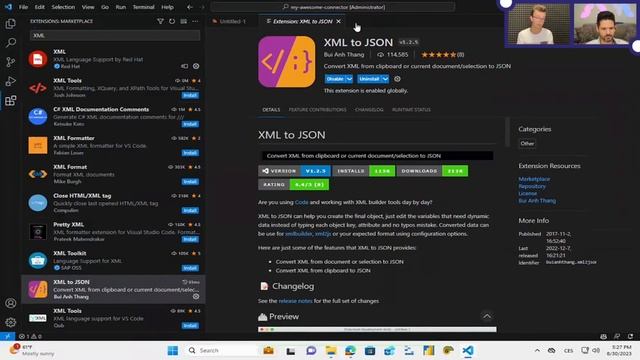Collapse the Preview section with up chevron
The image size is (640, 360).
487,316
